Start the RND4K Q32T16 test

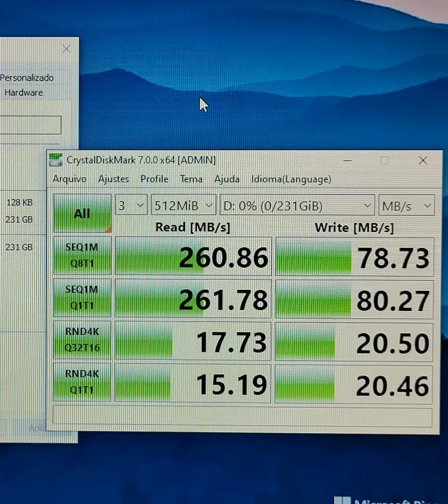click(82, 340)
